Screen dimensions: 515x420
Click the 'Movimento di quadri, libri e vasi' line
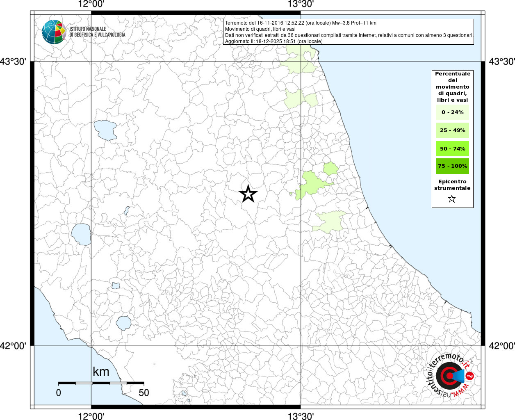[260, 29]
